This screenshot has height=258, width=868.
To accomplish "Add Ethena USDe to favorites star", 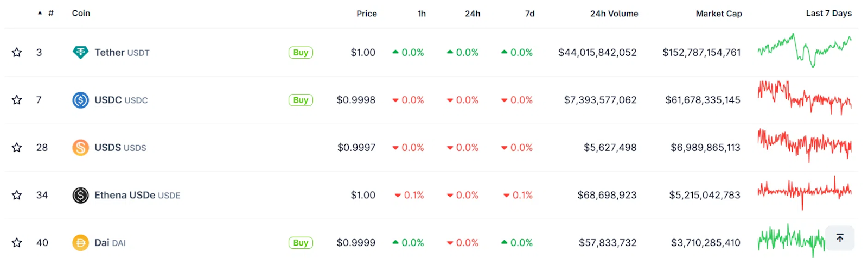I will click(x=17, y=195).
